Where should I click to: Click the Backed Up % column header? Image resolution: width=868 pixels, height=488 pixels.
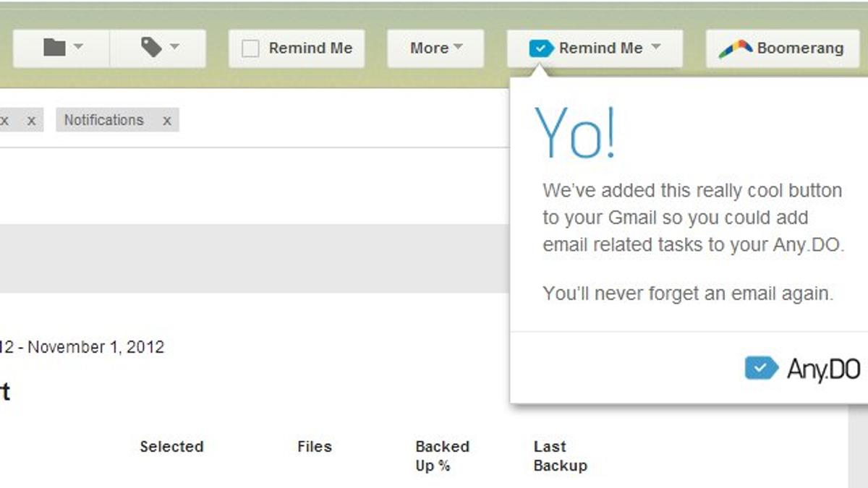(442, 456)
